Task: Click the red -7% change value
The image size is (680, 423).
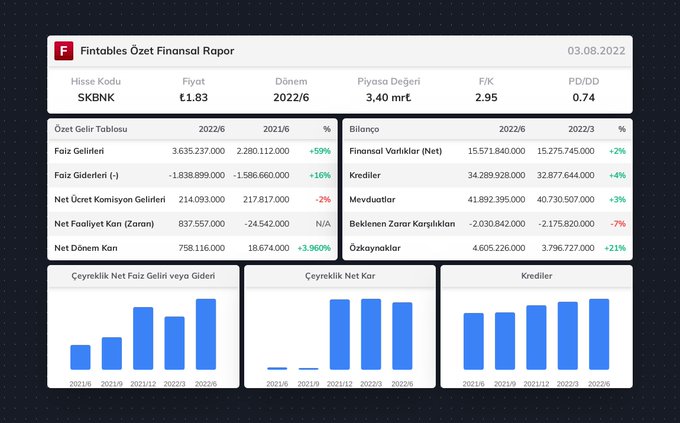Action: 618,224
